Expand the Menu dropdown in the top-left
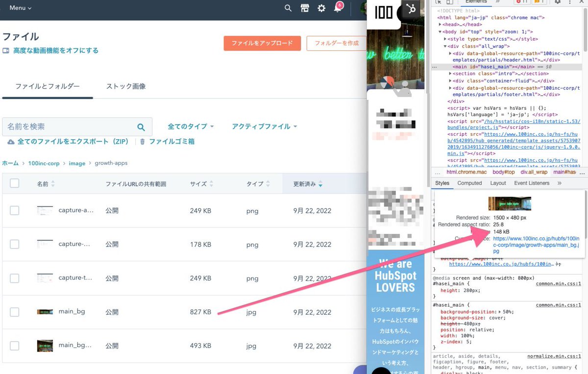The height and width of the screenshot is (374, 588). [x=19, y=8]
